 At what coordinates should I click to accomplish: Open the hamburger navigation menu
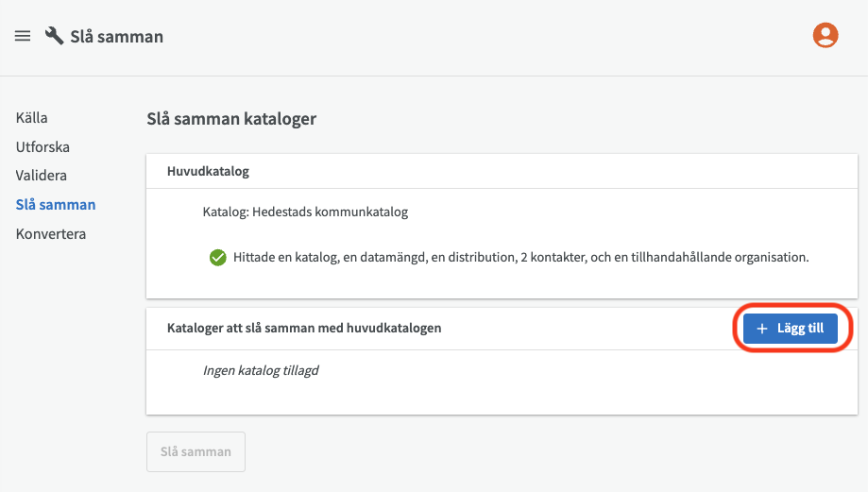[x=23, y=36]
